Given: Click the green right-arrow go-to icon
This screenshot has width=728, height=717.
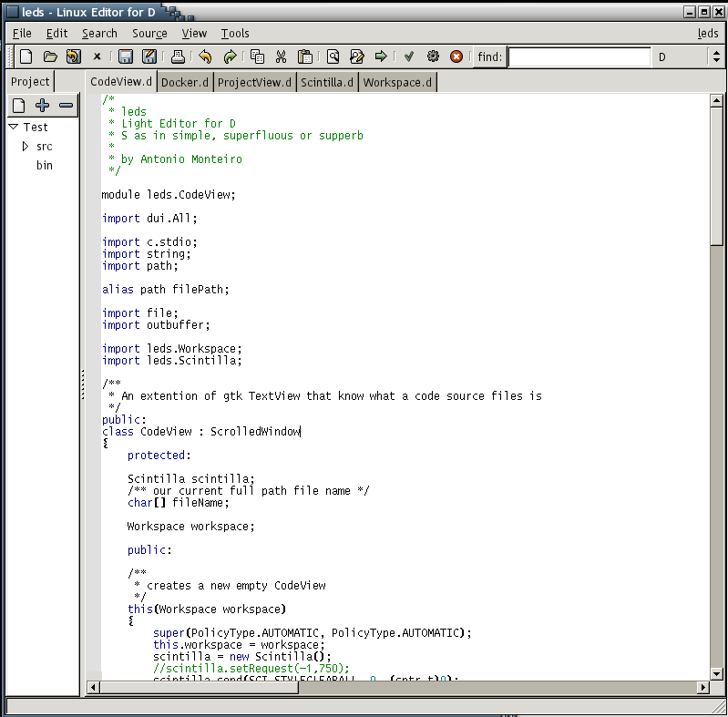Looking at the screenshot, I should [x=381, y=56].
